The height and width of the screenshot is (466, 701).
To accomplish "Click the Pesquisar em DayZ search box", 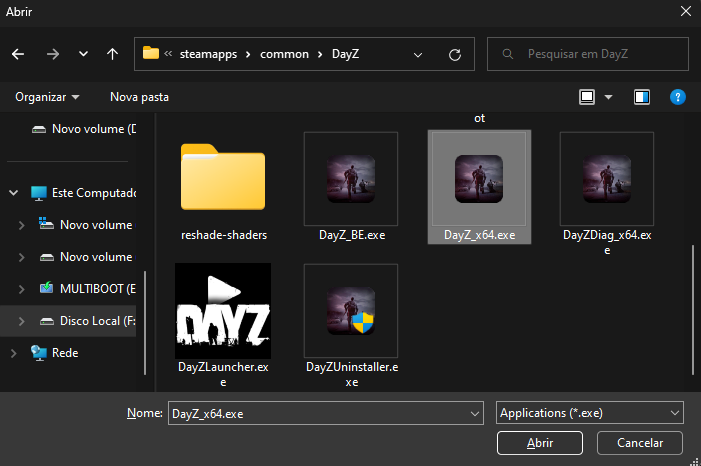I will pyautogui.click(x=587, y=54).
